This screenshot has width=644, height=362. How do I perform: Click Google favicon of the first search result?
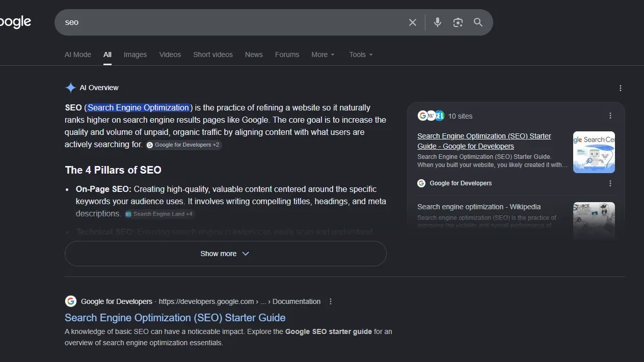[x=71, y=301]
